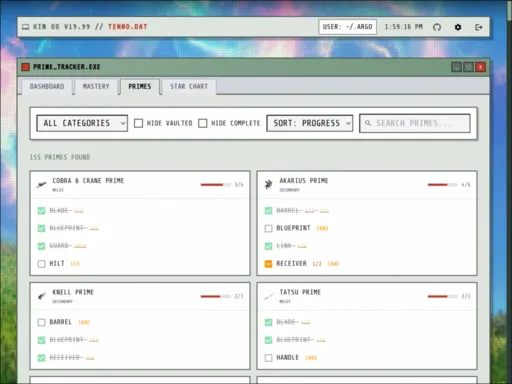Uncheck Cobra & Crane Prime Blade

click(41, 211)
